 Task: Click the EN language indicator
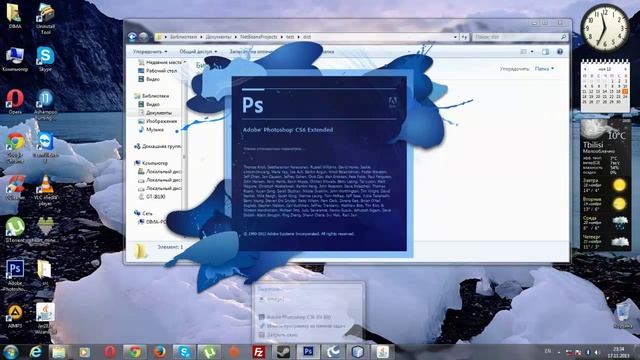click(548, 351)
